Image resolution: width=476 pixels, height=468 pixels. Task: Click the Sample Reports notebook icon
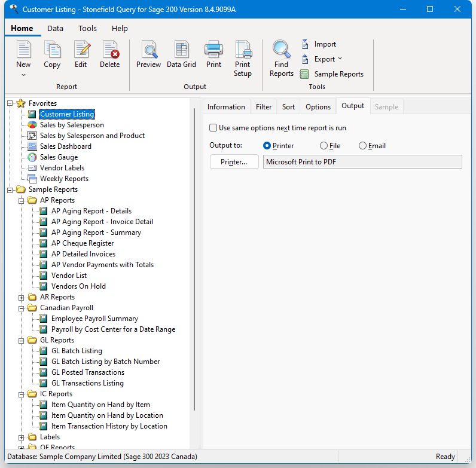[x=304, y=74]
